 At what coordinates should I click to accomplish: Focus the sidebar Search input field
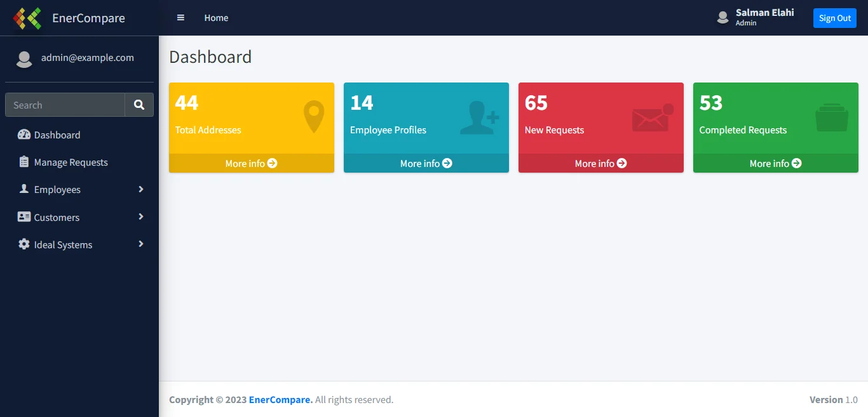(x=65, y=105)
